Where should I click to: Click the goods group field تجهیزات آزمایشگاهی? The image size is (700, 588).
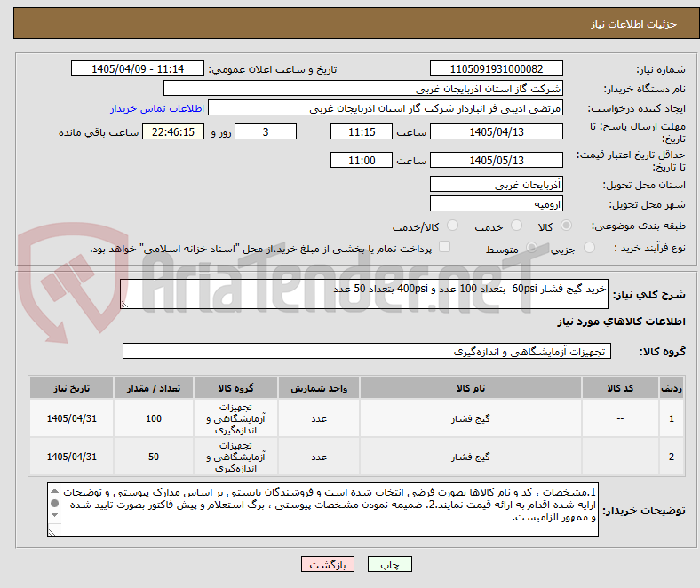coord(367,351)
